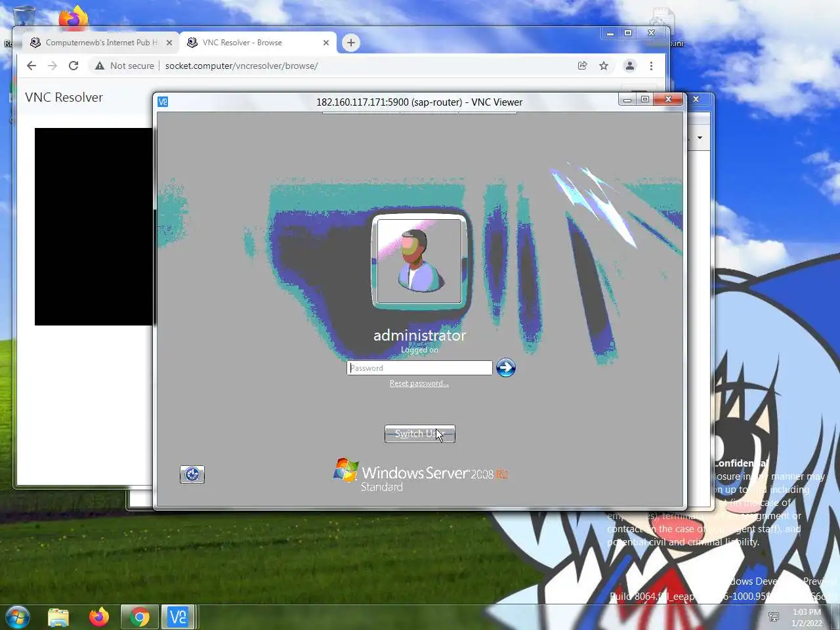This screenshot has height=630, width=840.
Task: Click the VNC Resolver page heading
Action: pyautogui.click(x=64, y=97)
